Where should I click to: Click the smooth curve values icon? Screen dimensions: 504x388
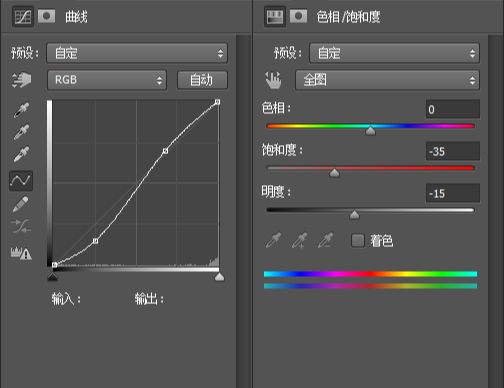(21, 226)
